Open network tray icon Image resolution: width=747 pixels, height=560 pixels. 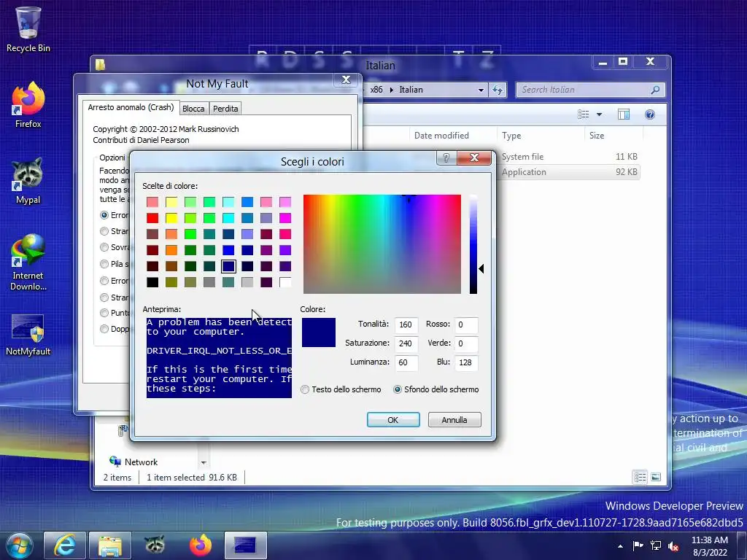tap(656, 545)
